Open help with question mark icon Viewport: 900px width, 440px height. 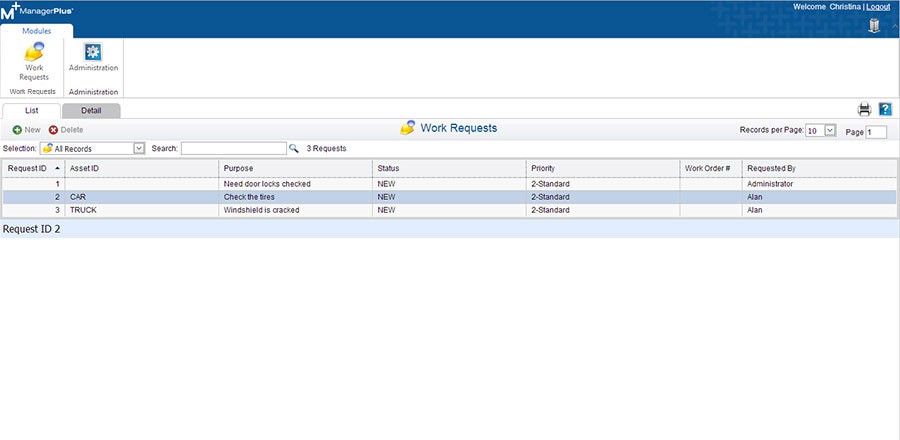tap(885, 109)
